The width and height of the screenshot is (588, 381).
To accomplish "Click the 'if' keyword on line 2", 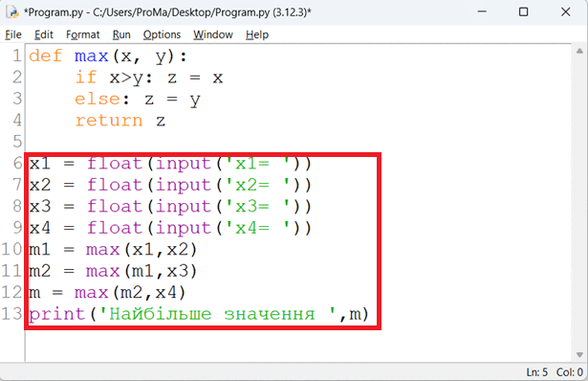I will click(86, 78).
